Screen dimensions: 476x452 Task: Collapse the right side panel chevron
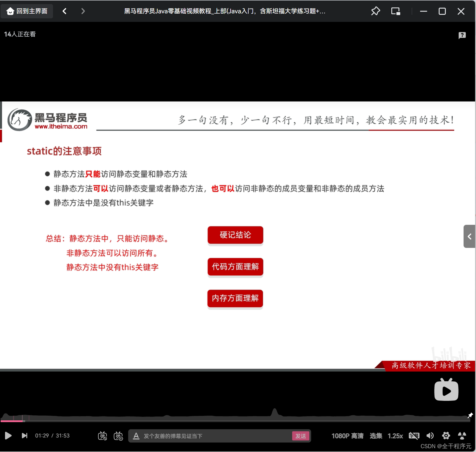point(469,236)
